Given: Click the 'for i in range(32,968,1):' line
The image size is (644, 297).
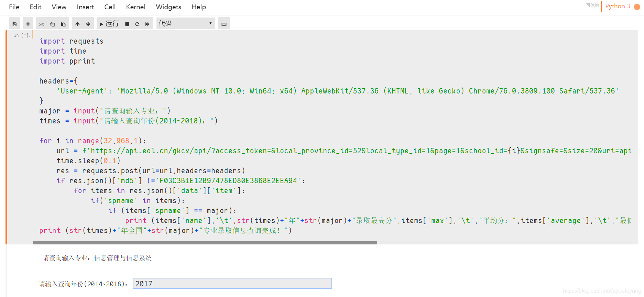Looking at the screenshot, I should pyautogui.click(x=93, y=141).
